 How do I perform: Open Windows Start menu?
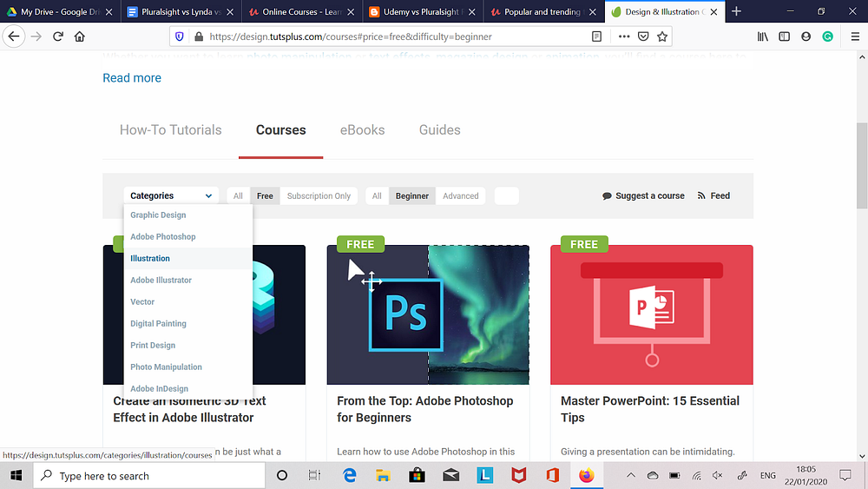click(16, 476)
